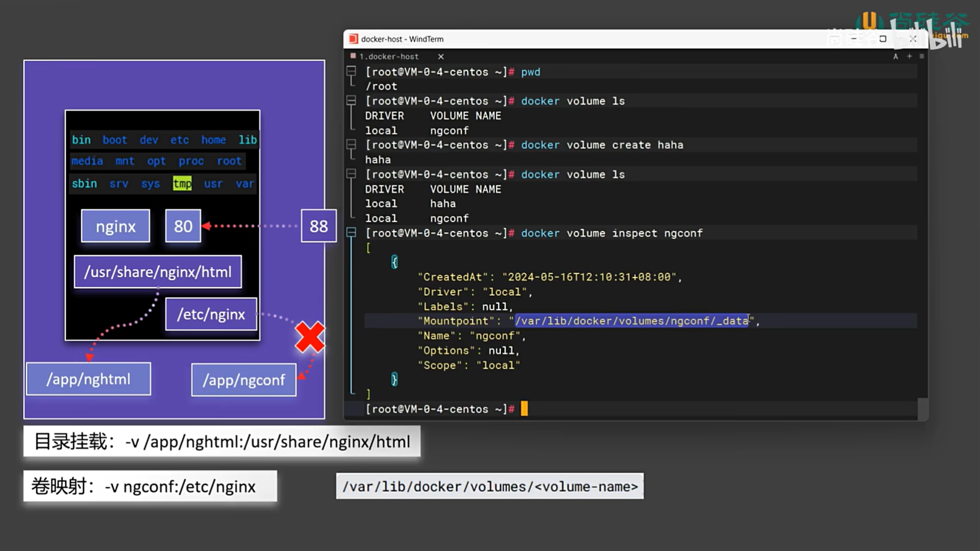Click the mnt directory label
This screenshot has width=980, height=551.
(125, 161)
